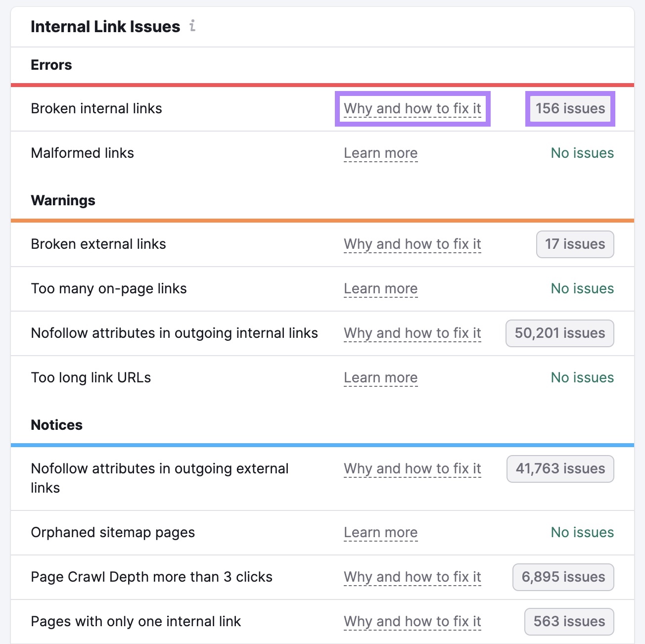Open 'Why and how to fix it' for Broken internal links
Image resolution: width=645 pixels, height=644 pixels.
click(x=413, y=108)
